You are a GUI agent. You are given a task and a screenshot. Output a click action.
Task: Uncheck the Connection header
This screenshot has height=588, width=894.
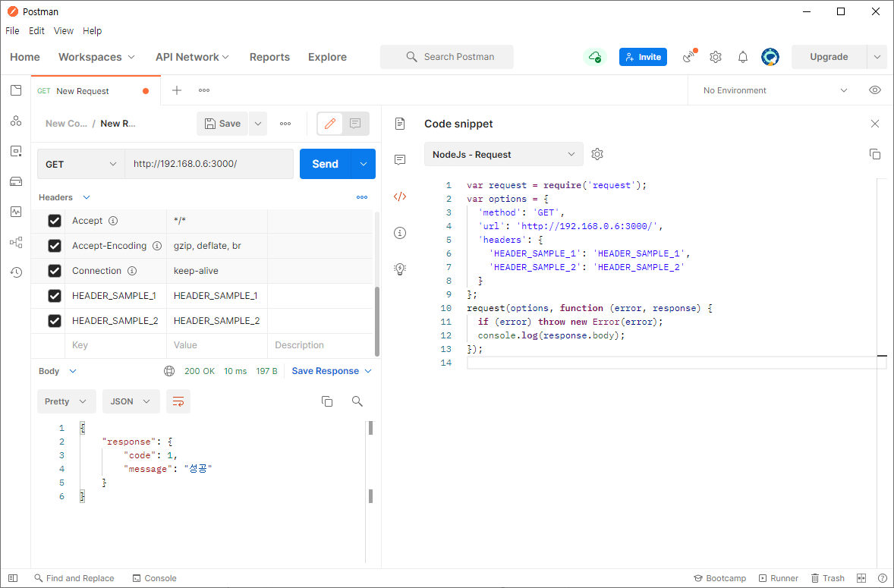point(55,271)
